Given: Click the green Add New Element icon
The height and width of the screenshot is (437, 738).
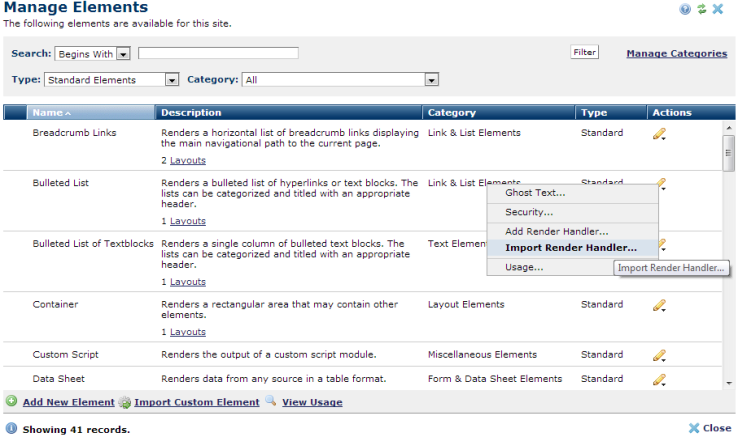Looking at the screenshot, I should (x=11, y=402).
